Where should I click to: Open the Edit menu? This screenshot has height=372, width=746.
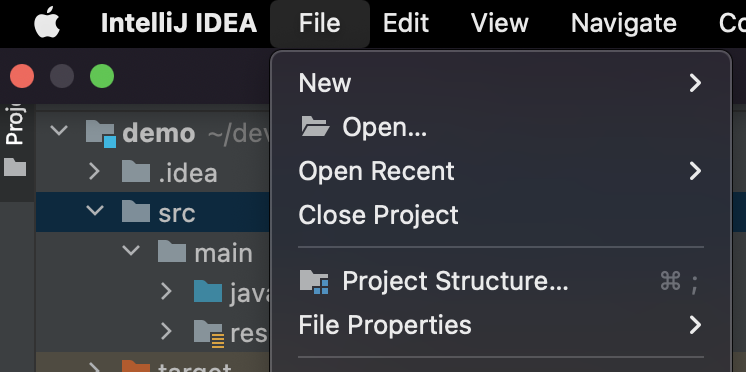coord(406,23)
